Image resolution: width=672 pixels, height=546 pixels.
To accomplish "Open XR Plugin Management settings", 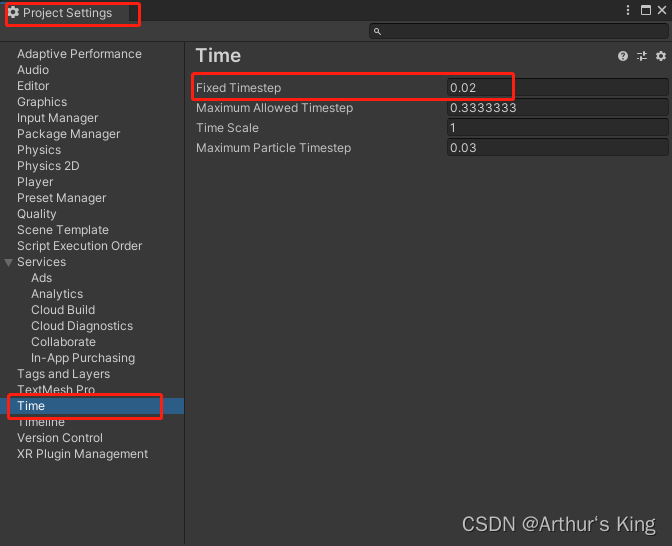I will [82, 454].
